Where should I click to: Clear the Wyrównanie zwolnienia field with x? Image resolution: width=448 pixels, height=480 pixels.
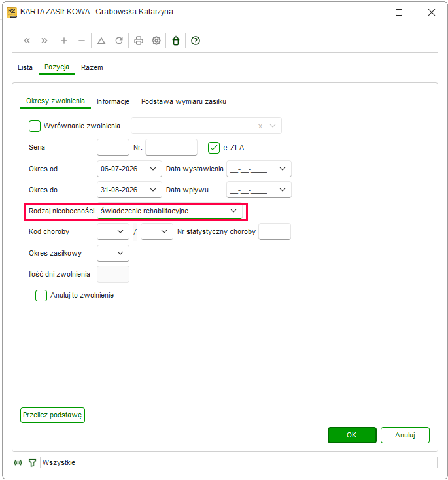pos(260,126)
